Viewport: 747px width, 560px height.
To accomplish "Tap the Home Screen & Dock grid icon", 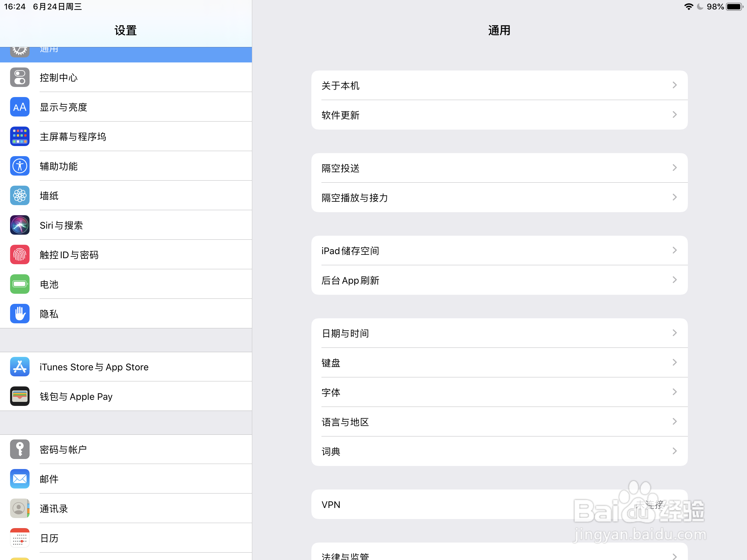I will pos(19,136).
